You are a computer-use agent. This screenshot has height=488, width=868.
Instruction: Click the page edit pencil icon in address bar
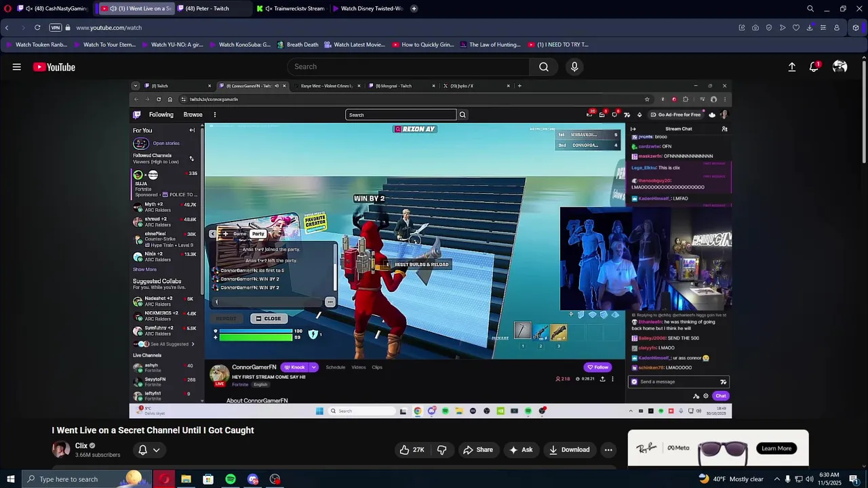742,28
